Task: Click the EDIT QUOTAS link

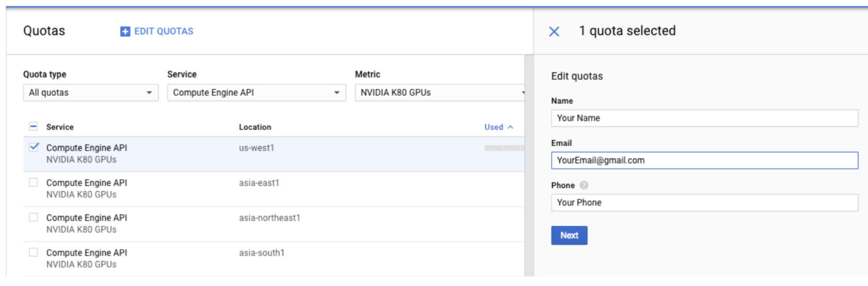Action: (163, 32)
